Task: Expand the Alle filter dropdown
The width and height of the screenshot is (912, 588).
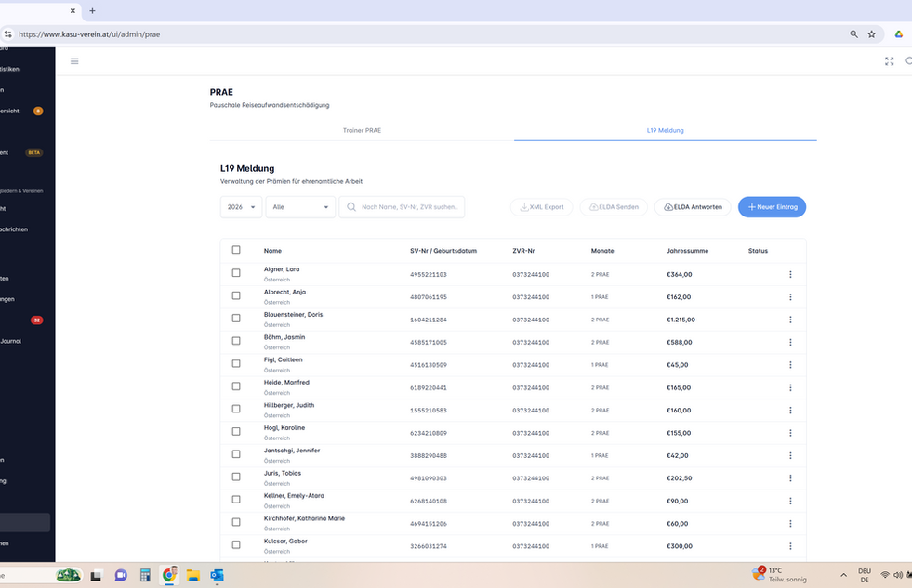Action: pyautogui.click(x=300, y=207)
